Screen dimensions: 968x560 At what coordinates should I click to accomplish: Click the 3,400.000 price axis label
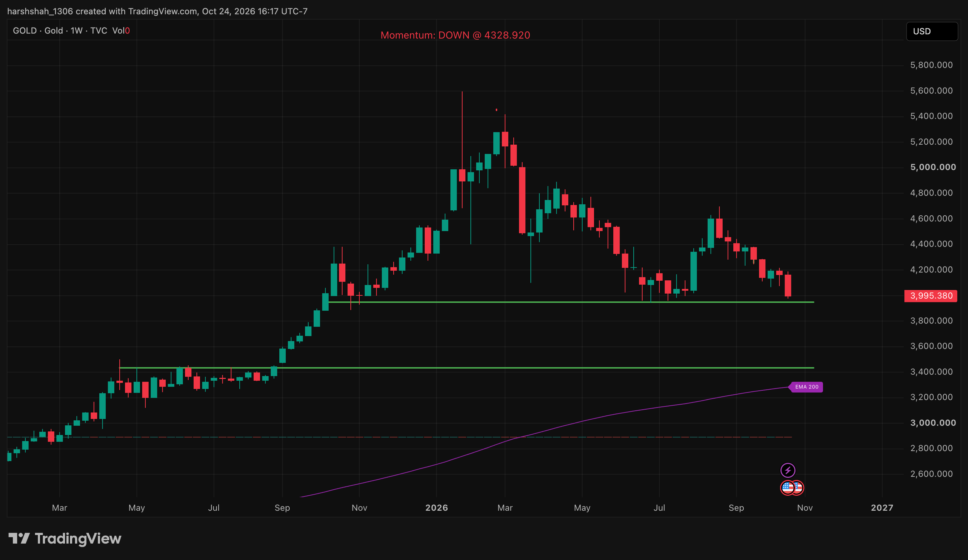pos(931,372)
